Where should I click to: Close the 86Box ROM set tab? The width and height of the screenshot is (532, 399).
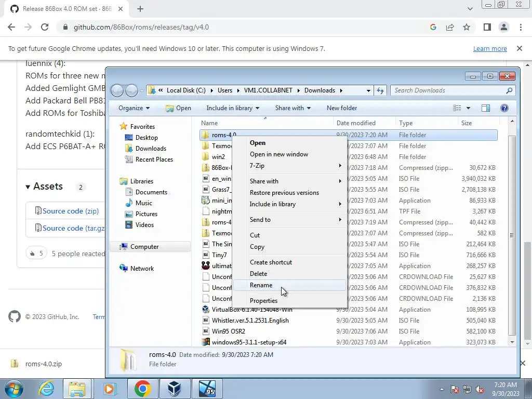click(121, 9)
